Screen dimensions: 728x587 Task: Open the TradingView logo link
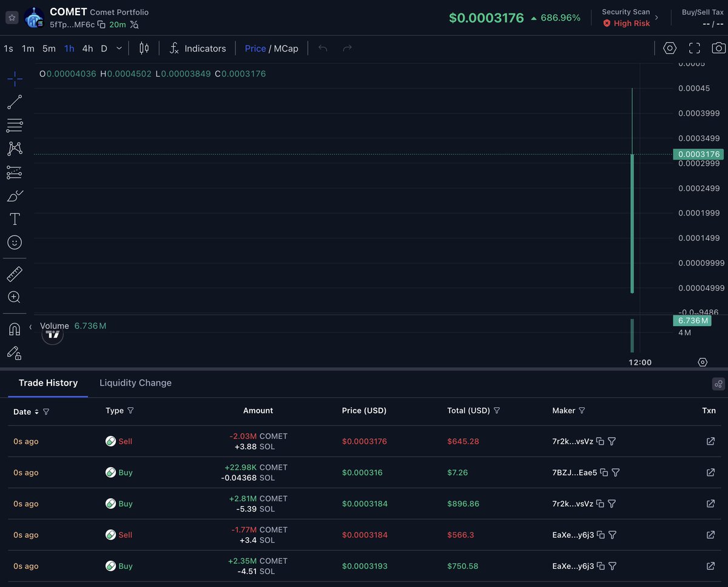(x=53, y=334)
